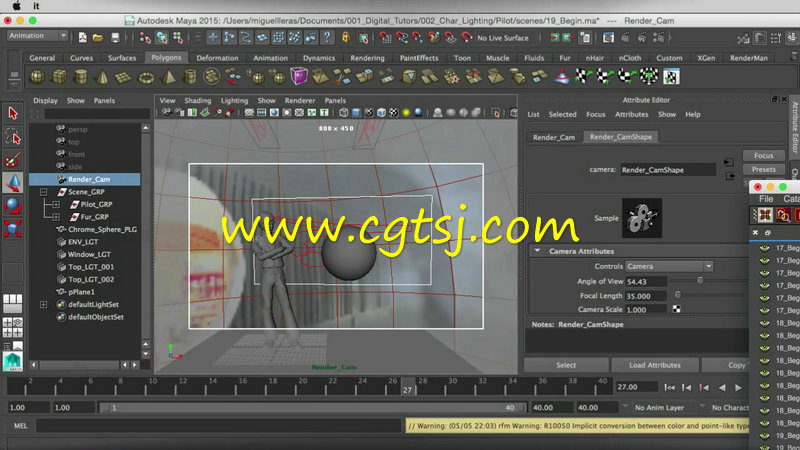Click the Select button
The height and width of the screenshot is (450, 800).
[566, 365]
